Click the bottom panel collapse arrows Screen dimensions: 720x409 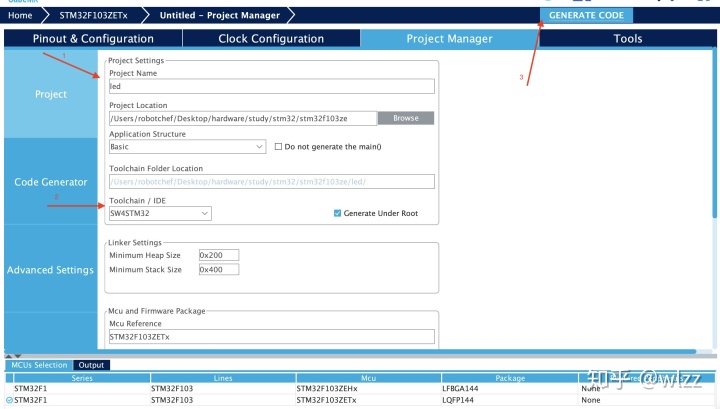point(13,356)
